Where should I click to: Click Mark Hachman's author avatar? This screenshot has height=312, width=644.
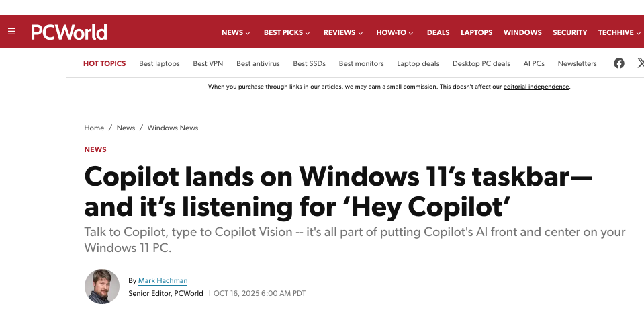click(102, 286)
